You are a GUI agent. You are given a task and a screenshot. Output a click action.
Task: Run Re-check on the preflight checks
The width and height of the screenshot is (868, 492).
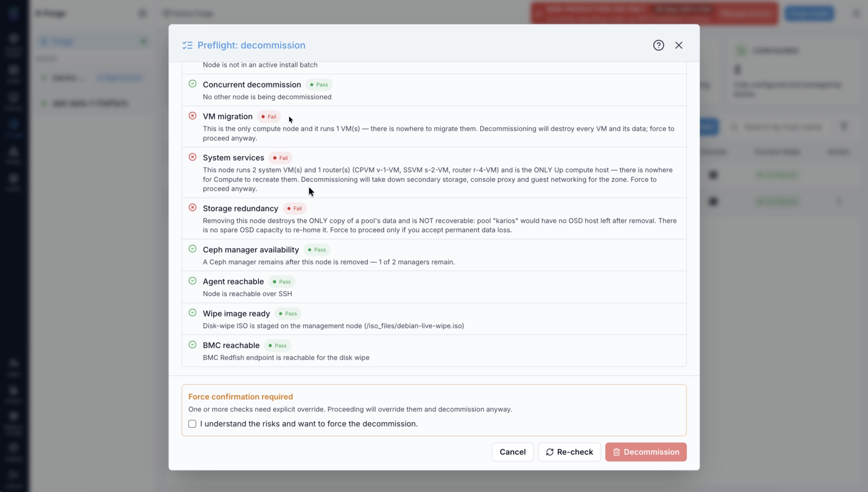(569, 452)
